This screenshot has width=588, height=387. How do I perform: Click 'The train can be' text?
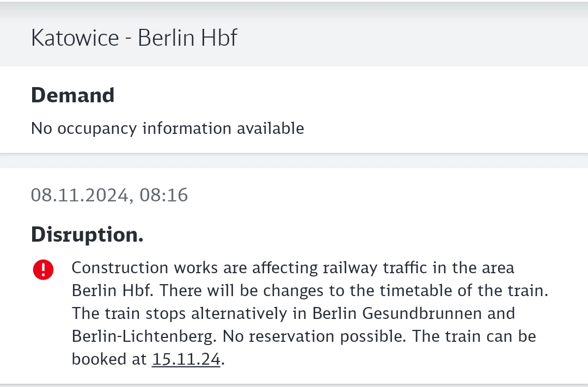(474, 336)
